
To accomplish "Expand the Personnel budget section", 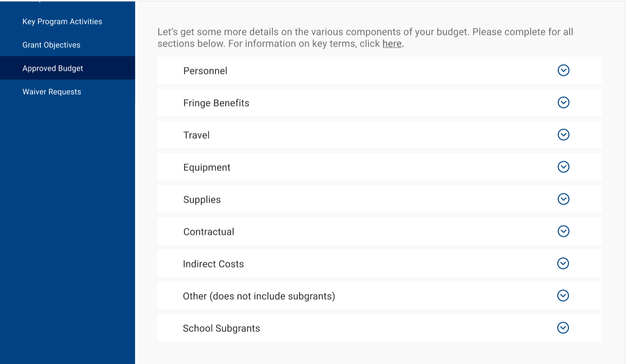I will (205, 71).
